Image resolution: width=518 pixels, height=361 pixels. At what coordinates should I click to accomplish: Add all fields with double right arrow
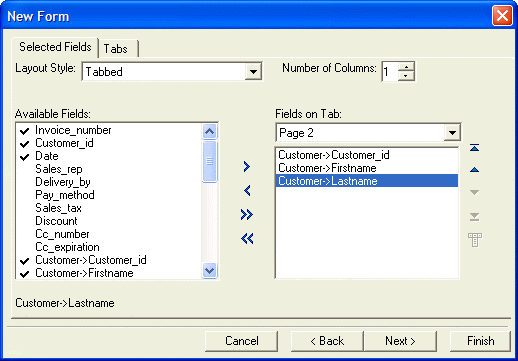click(247, 214)
